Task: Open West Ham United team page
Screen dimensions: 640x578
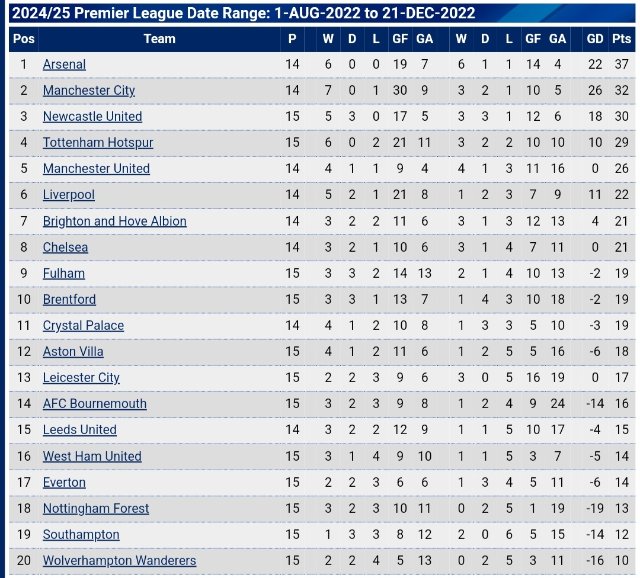Action: coord(92,456)
